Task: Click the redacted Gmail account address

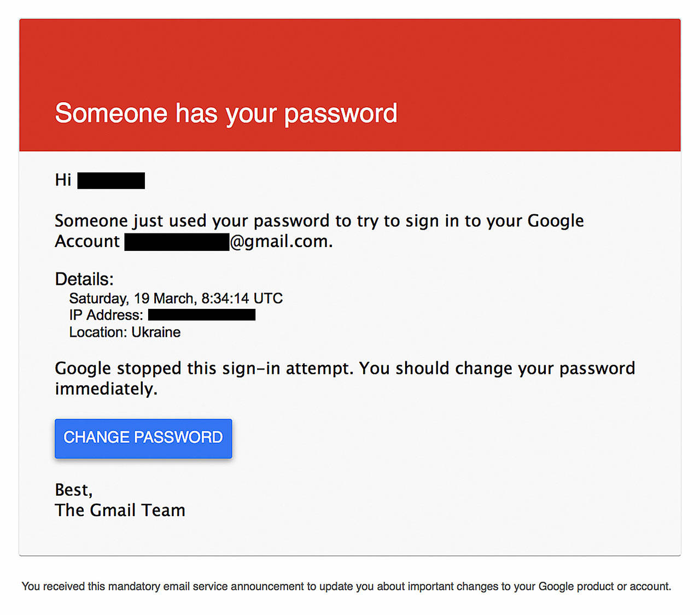Action: pyautogui.click(x=176, y=241)
